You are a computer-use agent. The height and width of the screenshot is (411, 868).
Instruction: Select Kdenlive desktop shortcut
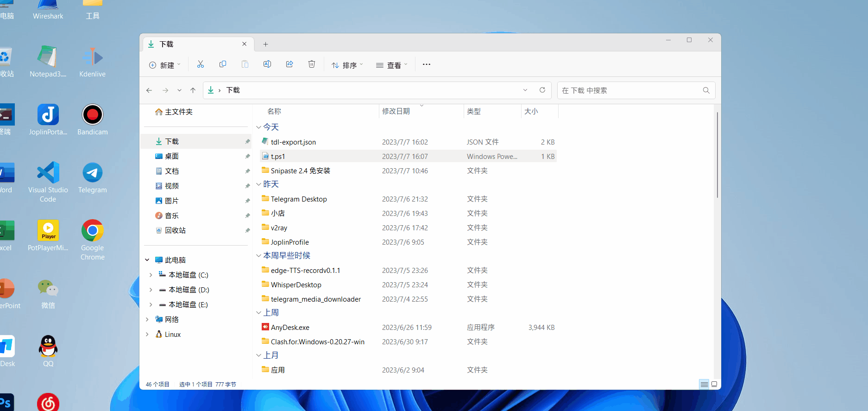tap(93, 62)
